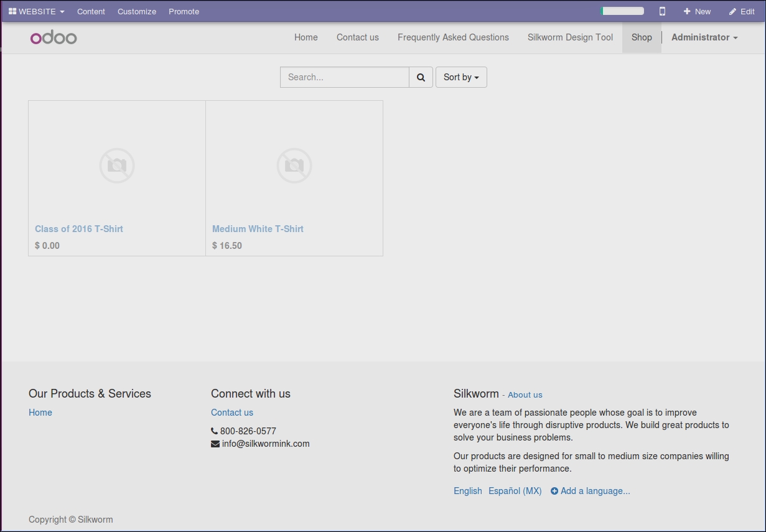
Task: Open the Content menu
Action: (91, 11)
